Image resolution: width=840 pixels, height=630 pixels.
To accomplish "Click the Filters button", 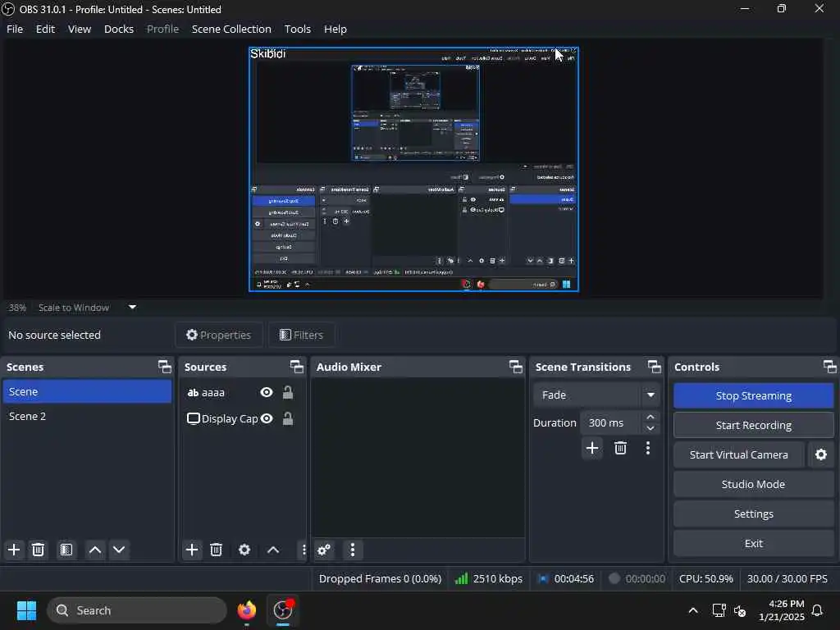I will click(x=301, y=335).
